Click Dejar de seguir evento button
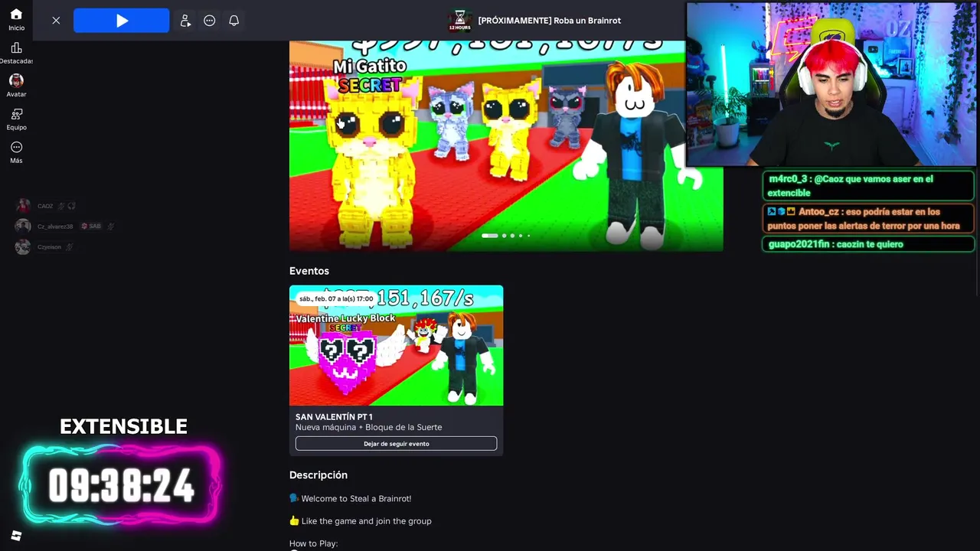 (396, 444)
